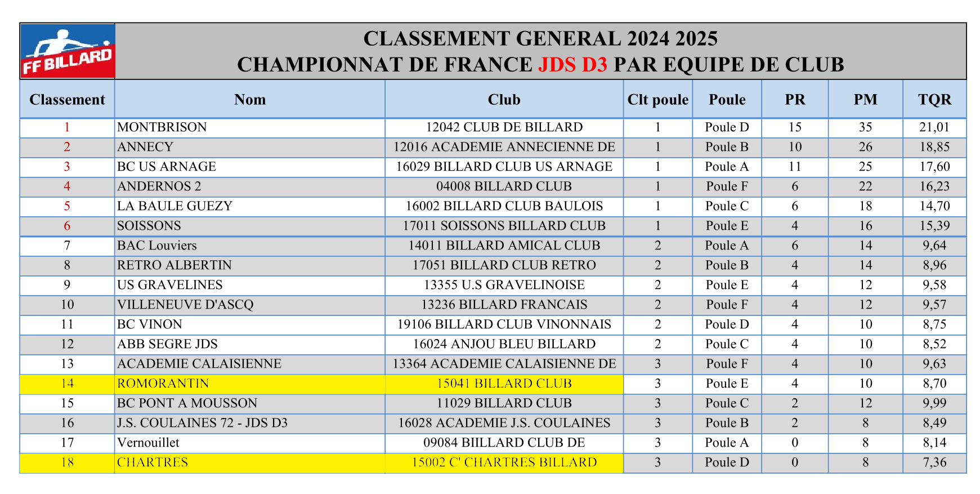Screen dimensions: 980x494
Task: Select the MONTBRISON team name cell
Action: tap(250, 127)
